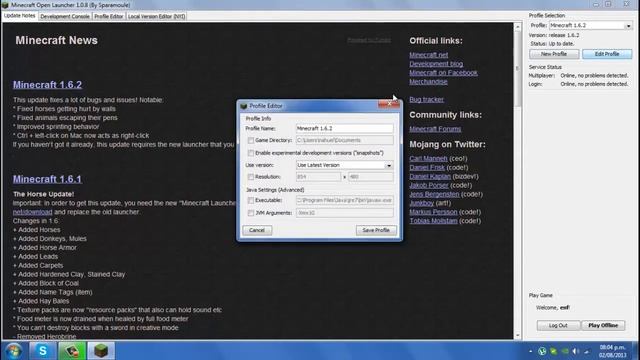This screenshot has width=640, height=360.
Task: Open the Use version dropdown
Action: (x=344, y=165)
